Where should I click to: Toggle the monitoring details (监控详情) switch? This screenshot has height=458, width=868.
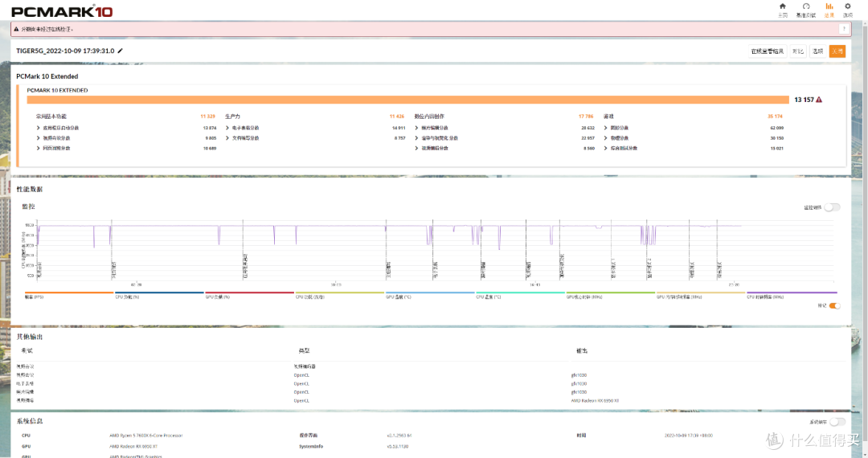(832, 207)
